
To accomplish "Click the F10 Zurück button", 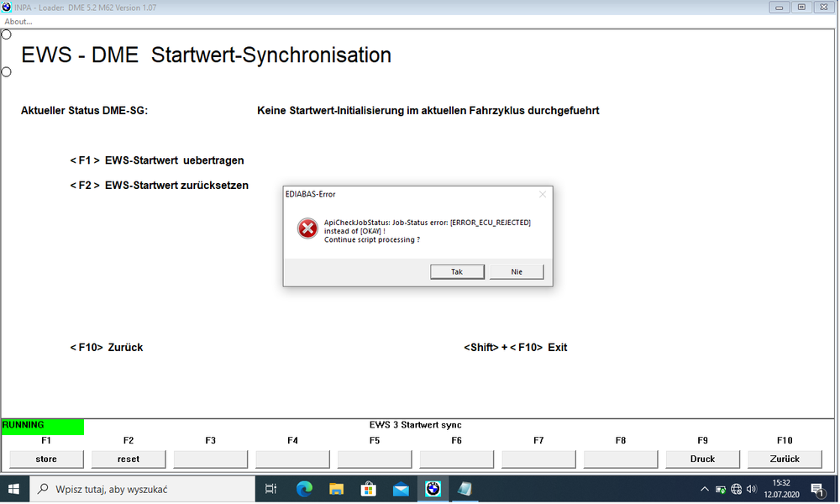I will [x=785, y=459].
